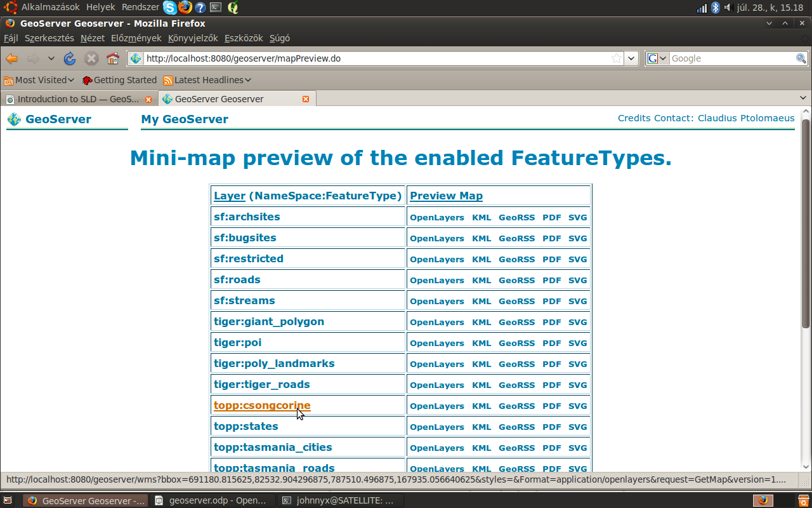Open KML for tiger:poly_landmarks
Image resolution: width=812 pixels, height=508 pixels.
(481, 364)
